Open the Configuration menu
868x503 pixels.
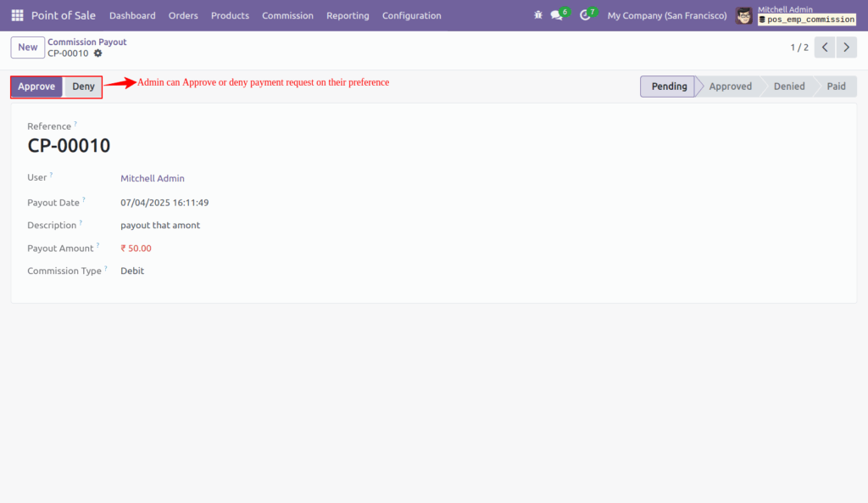[411, 14]
